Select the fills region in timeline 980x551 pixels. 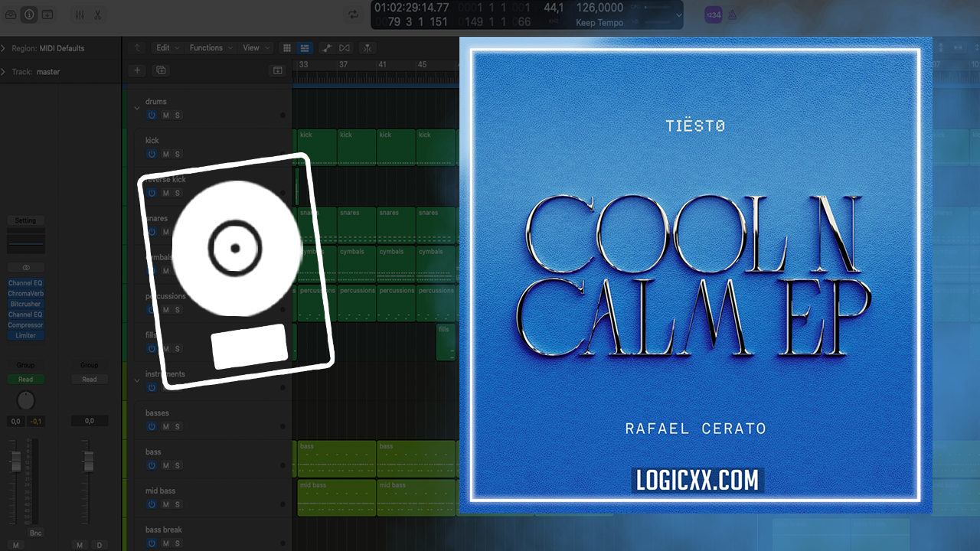(445, 341)
